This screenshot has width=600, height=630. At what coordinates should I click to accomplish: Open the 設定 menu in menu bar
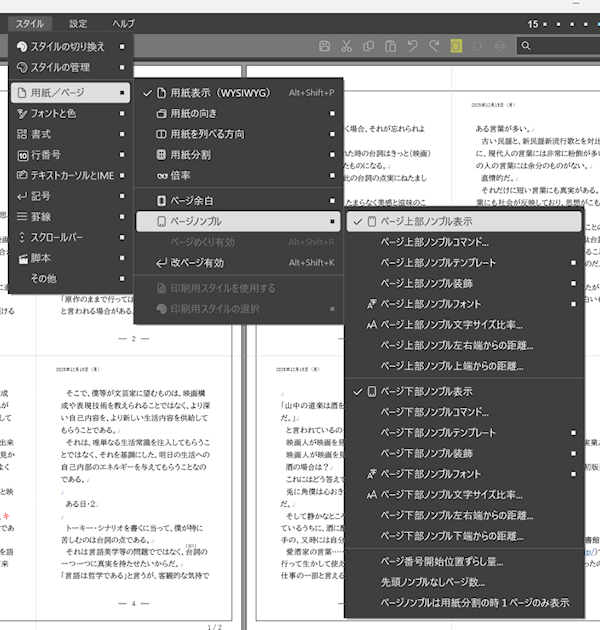coord(78,23)
